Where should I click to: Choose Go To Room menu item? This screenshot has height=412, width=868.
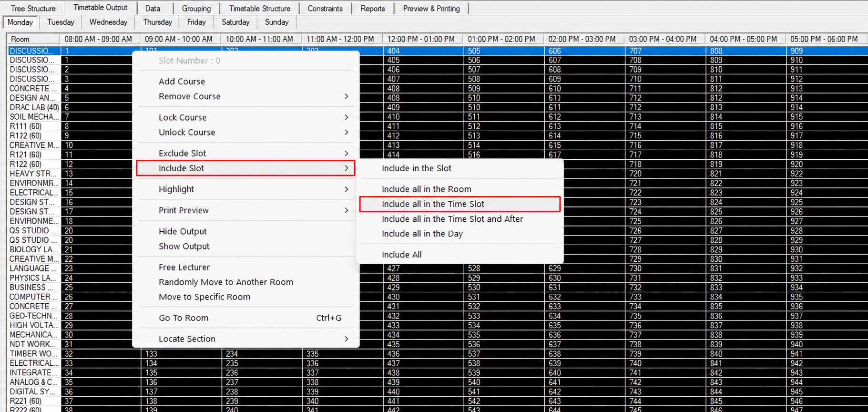point(245,318)
